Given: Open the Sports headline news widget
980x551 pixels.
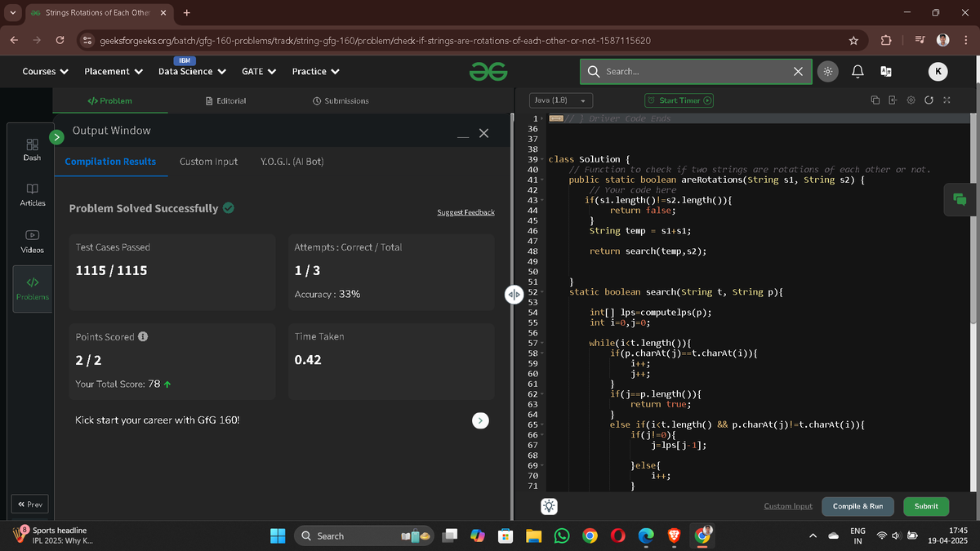Looking at the screenshot, I should pos(54,535).
